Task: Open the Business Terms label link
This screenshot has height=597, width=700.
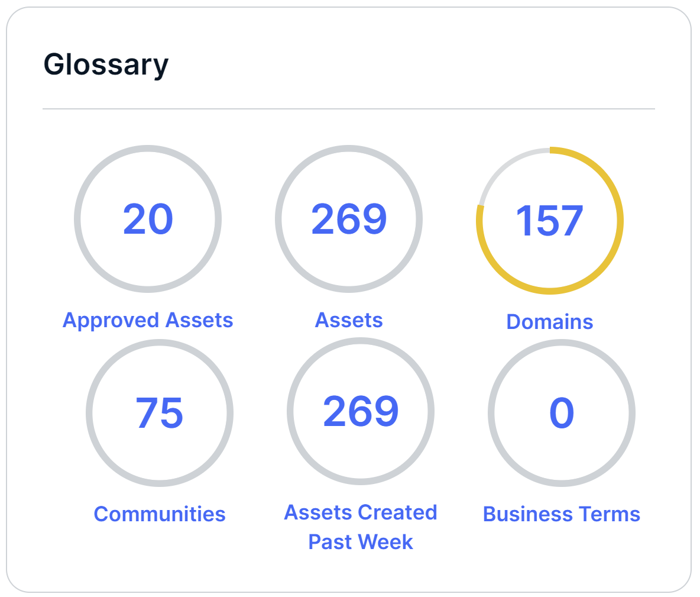Action: pyautogui.click(x=562, y=514)
